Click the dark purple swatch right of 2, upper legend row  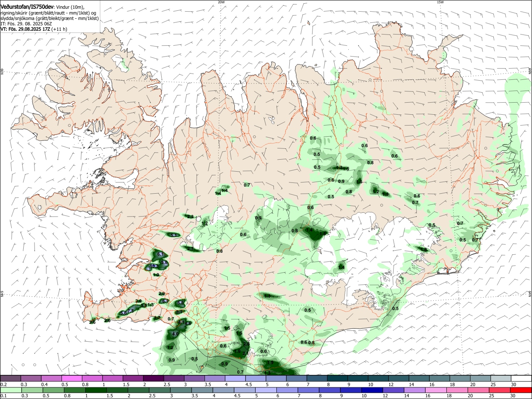click(153, 378)
